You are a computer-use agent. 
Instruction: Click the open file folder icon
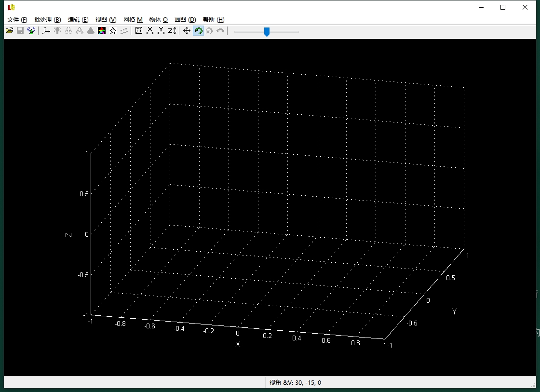[9, 31]
